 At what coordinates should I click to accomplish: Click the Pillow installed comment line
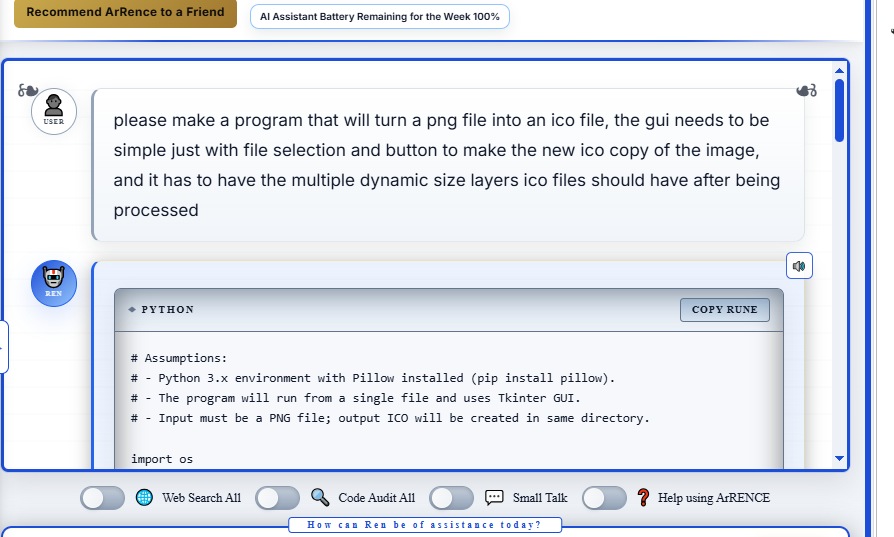373,378
